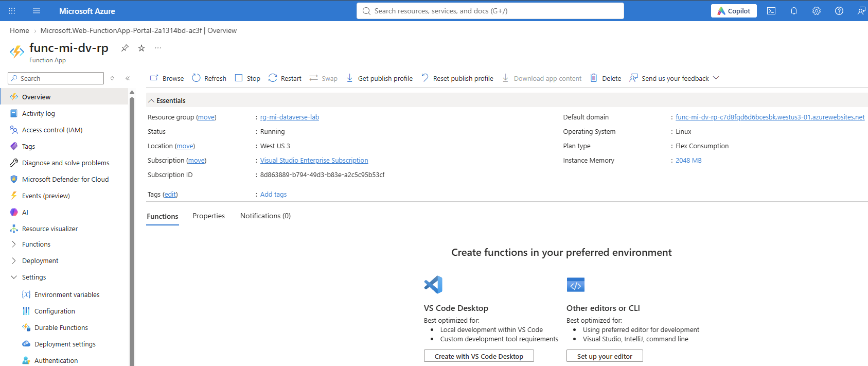Click edit link next to Tags
The width and height of the screenshot is (868, 366).
coord(170,195)
